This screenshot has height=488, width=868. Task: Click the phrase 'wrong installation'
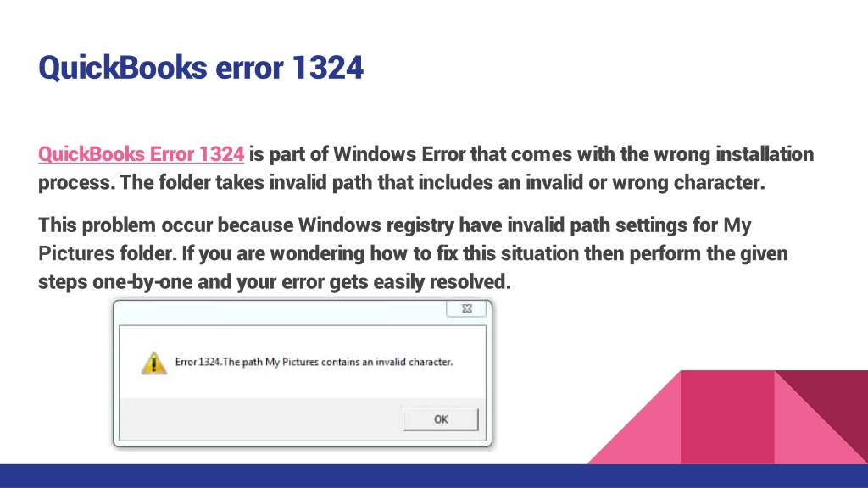pyautogui.click(x=734, y=154)
